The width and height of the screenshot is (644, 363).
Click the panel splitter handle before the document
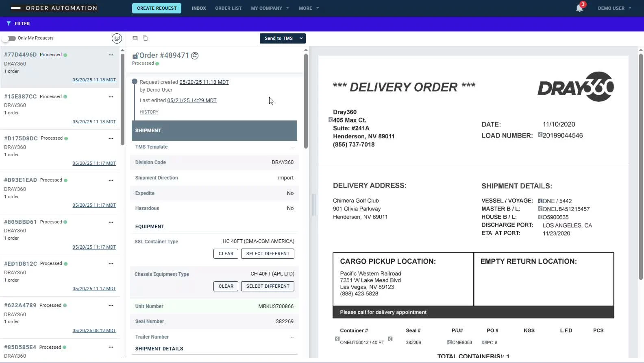(313, 205)
